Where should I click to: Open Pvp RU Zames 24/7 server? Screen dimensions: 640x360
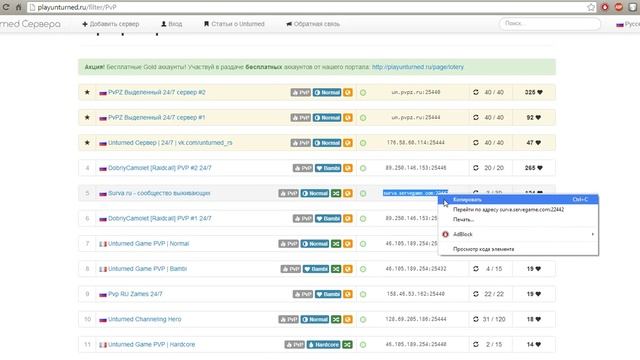(135, 294)
